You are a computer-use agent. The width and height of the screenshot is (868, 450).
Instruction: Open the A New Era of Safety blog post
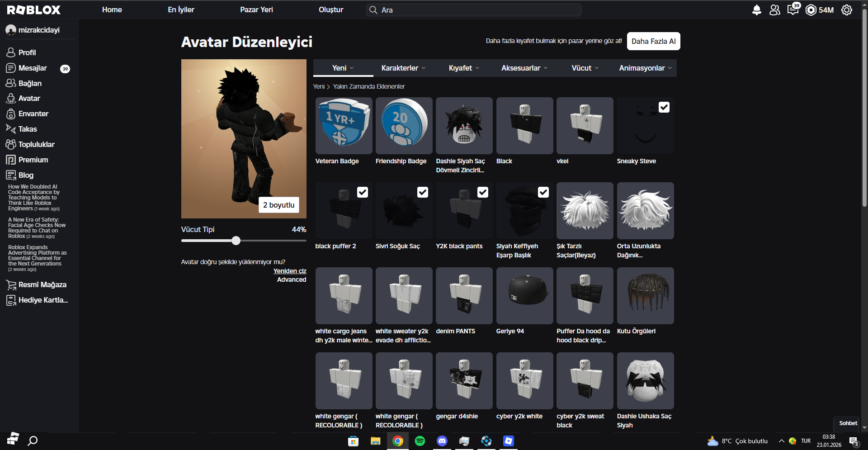coord(37,228)
